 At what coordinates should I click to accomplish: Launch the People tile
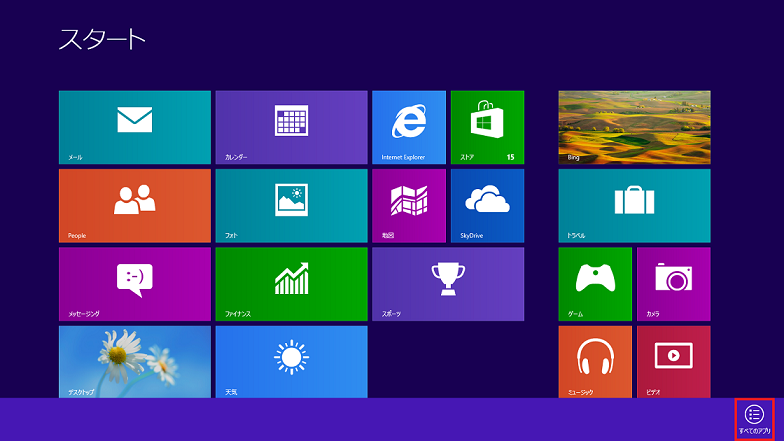(x=135, y=205)
